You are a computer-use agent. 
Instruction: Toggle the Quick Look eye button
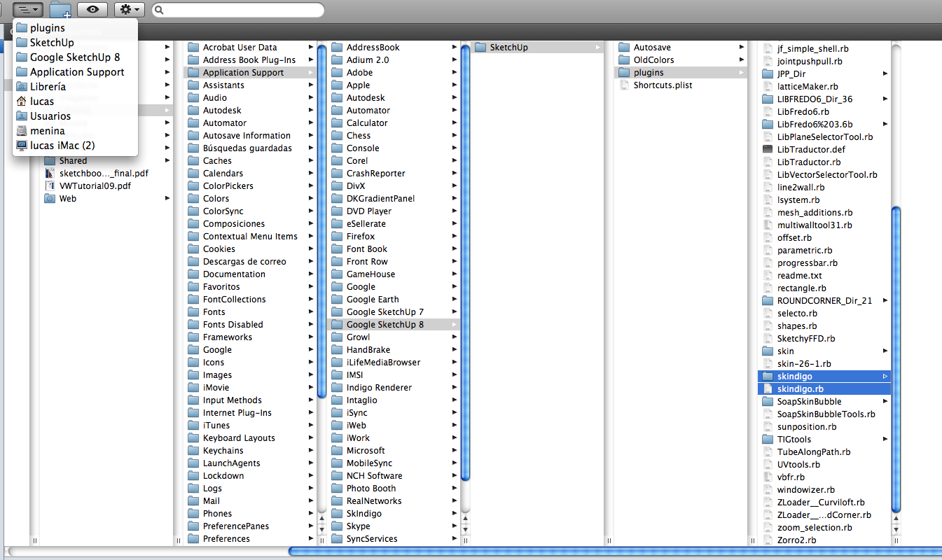[x=92, y=10]
